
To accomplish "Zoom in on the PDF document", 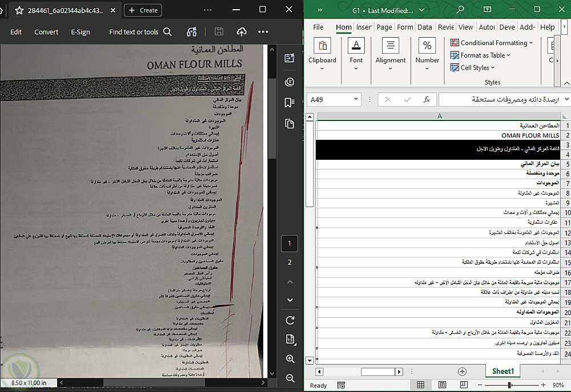I will click(290, 359).
